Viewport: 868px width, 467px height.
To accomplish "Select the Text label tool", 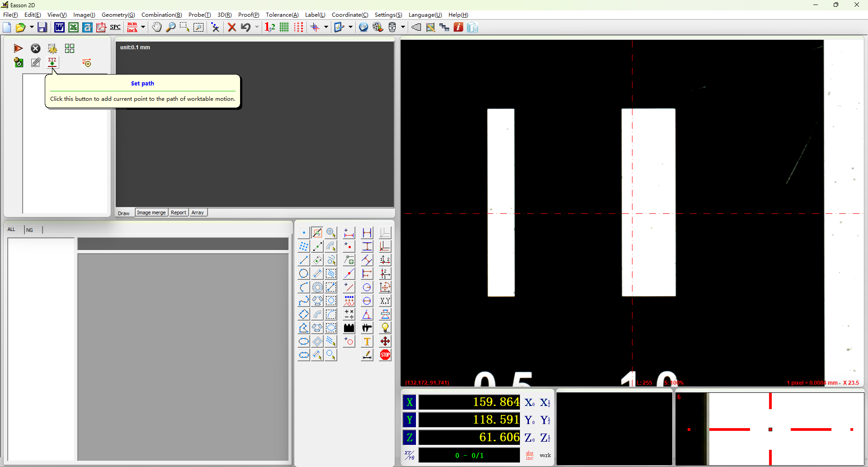I will (x=367, y=341).
